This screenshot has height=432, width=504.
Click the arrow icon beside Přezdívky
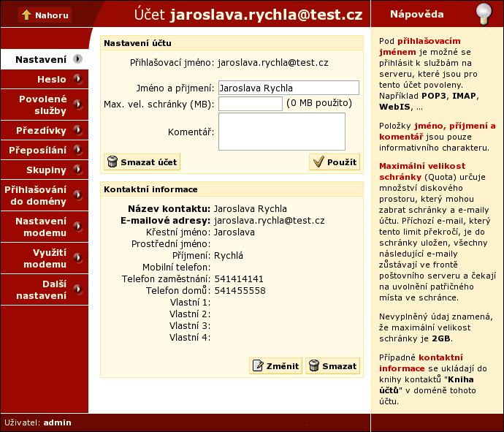(77, 131)
